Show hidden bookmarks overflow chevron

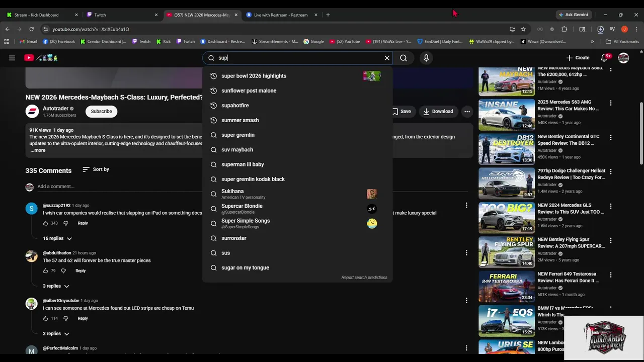(x=592, y=42)
